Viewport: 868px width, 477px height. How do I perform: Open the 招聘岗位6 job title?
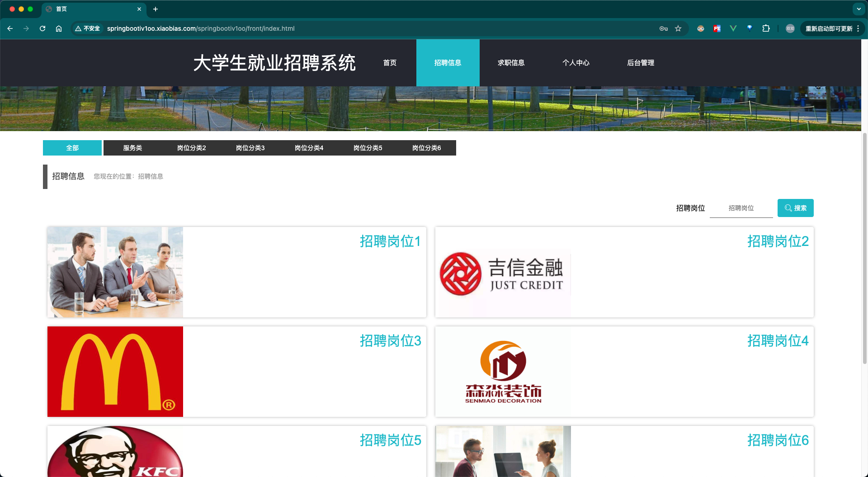point(778,440)
